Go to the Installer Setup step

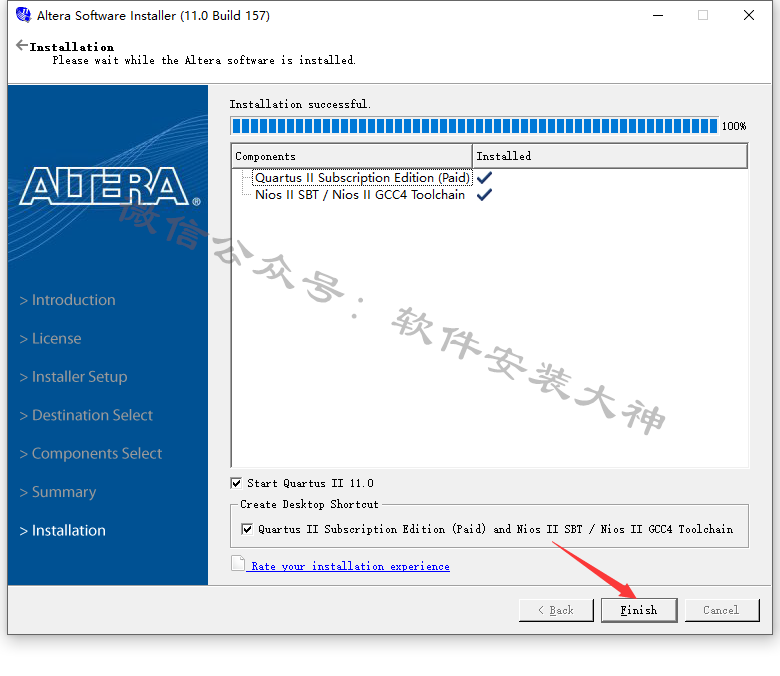point(74,377)
